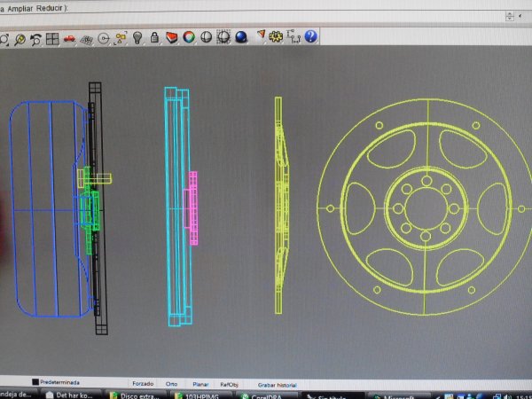Open Options via the yellow gears icon
This screenshot has width=532, height=399.
tap(276, 36)
